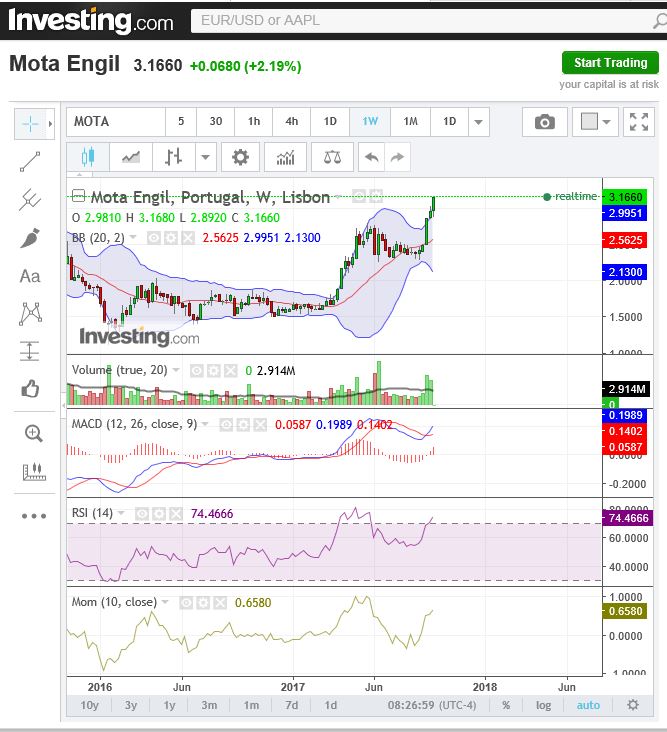Switch to area chart style
The image size is (667, 732).
[131, 157]
